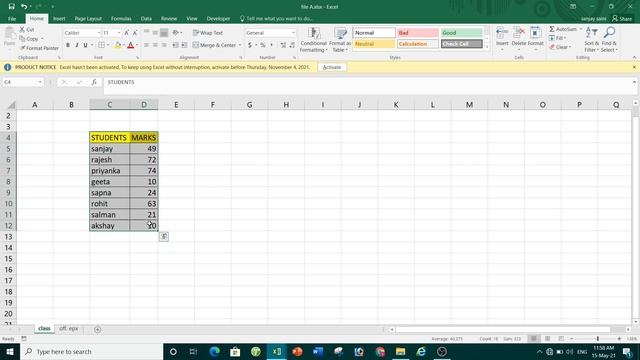Toggle Align Right for cells
This screenshot has width=640, height=360.
(164, 45)
